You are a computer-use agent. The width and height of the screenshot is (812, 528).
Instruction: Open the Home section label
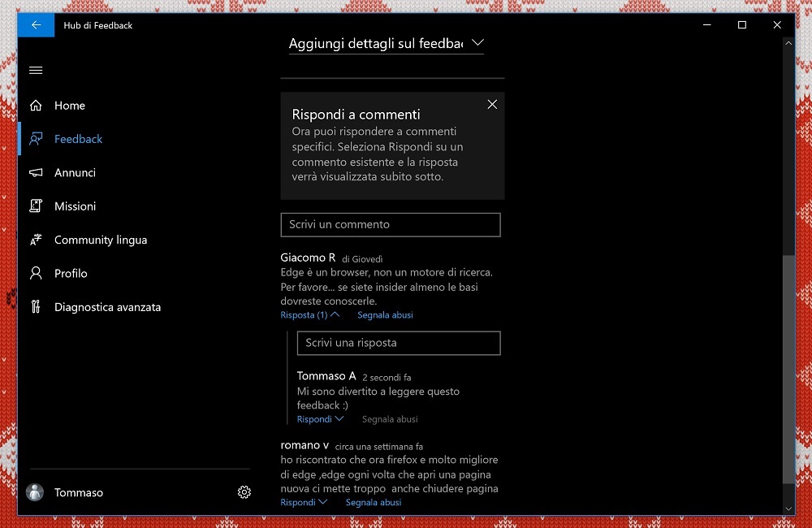pos(69,106)
